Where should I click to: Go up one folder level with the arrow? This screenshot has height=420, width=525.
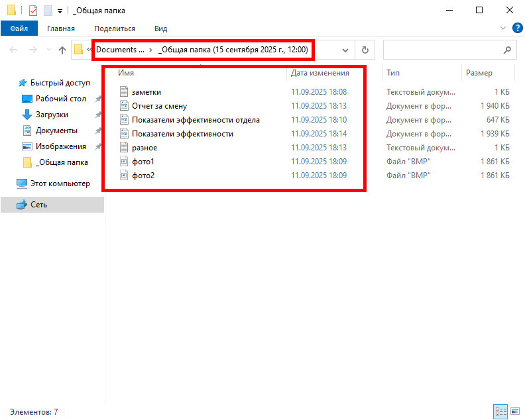[62, 50]
